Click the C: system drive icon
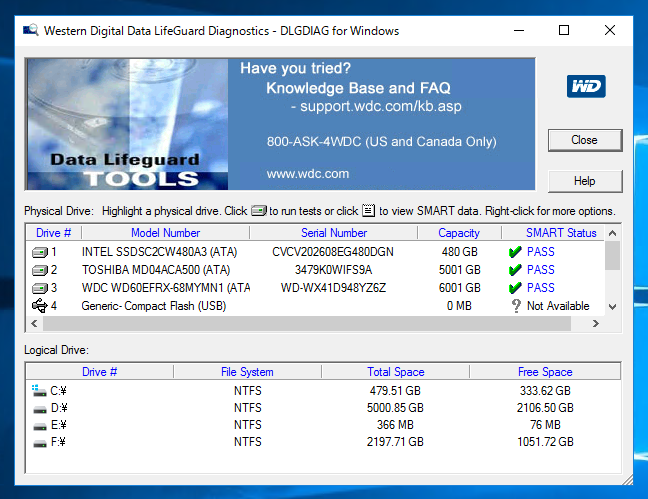Screen dimensions: 648x499 tap(39, 391)
